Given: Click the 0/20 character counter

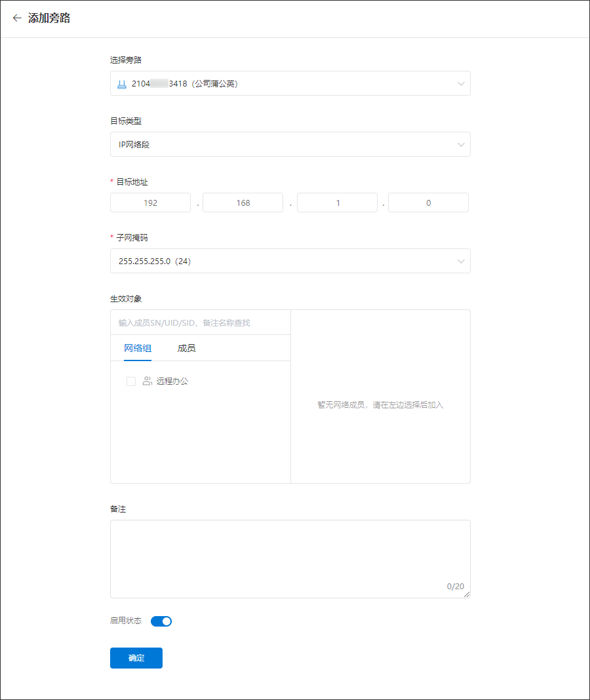Looking at the screenshot, I should coord(455,586).
